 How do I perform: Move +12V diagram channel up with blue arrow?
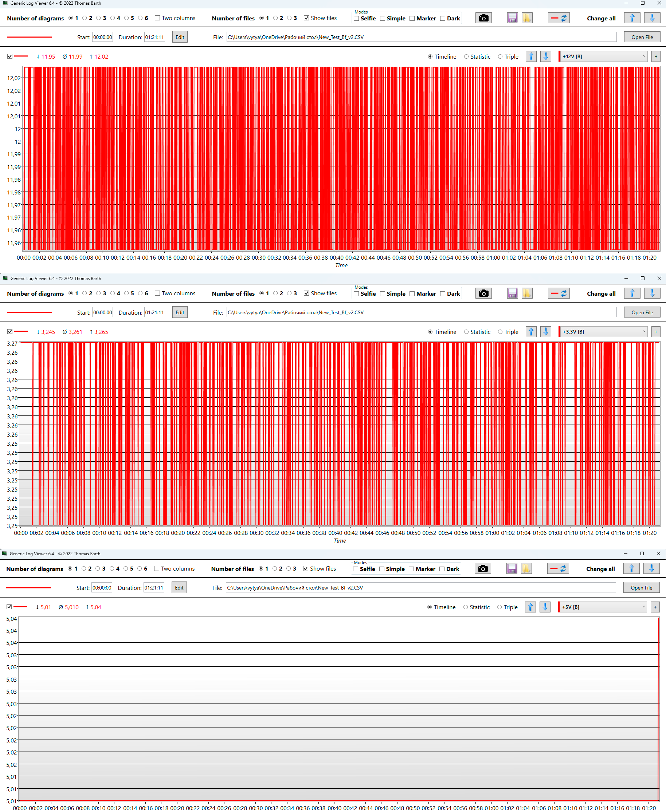tap(531, 56)
